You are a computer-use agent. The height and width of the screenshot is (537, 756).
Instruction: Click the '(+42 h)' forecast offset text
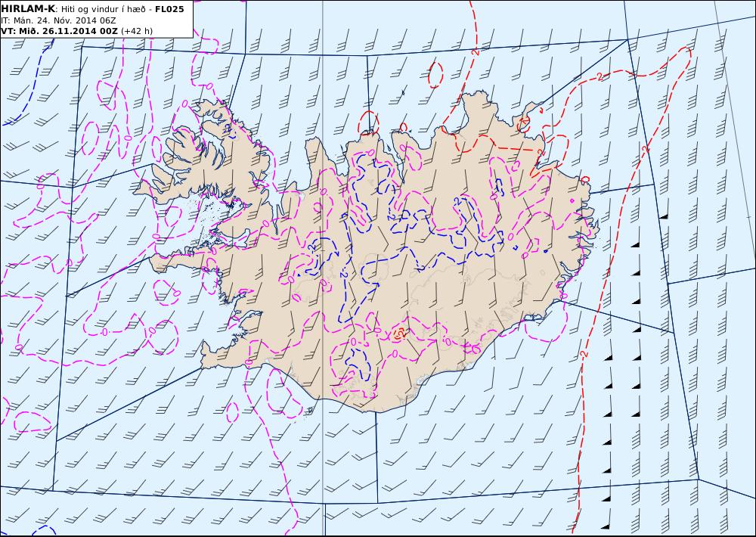click(137, 31)
